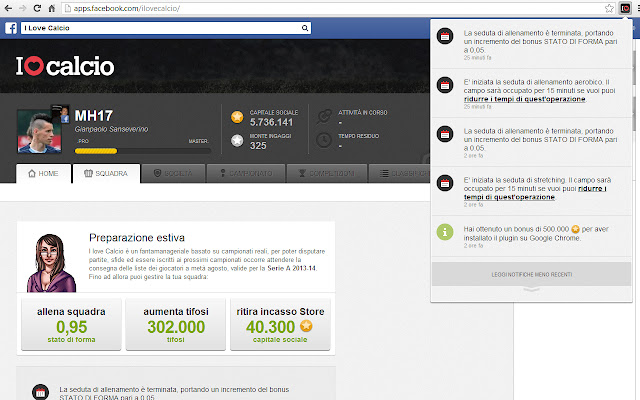Click the 25 minuti fa timestamp under aerobic notification
This screenshot has width=640, height=400.
point(478,107)
